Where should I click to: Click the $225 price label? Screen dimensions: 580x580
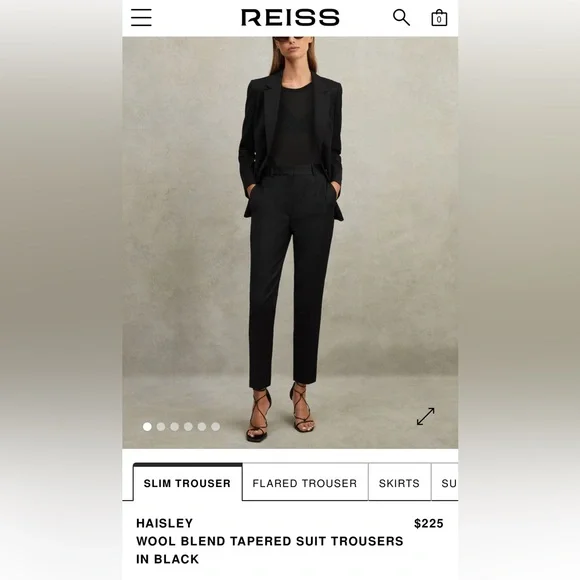coord(429,523)
